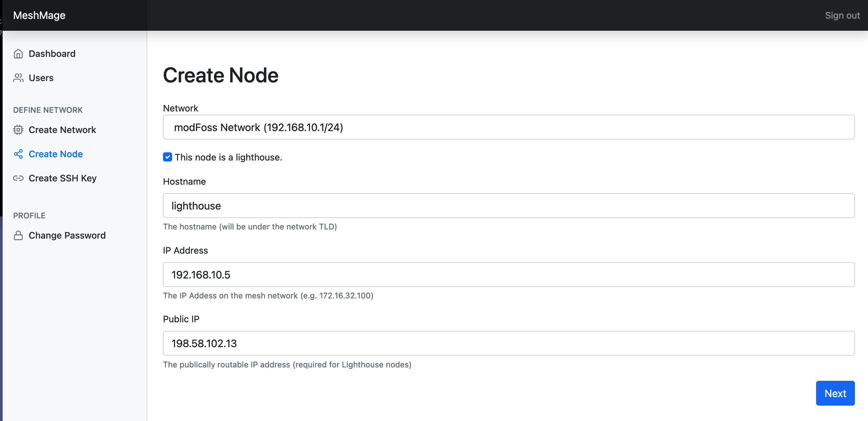Click the 'This node is a lighthouse' label
Viewport: 868px width, 421px height.
[x=228, y=157]
